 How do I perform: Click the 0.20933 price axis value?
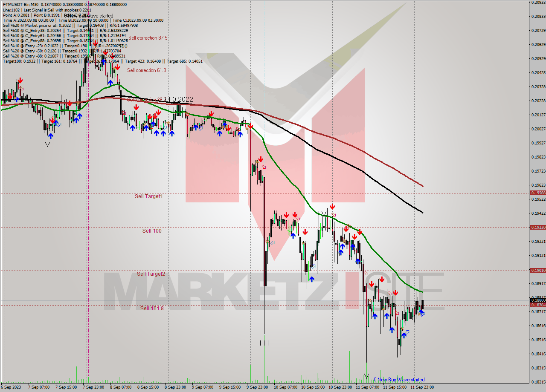tap(538, 2)
